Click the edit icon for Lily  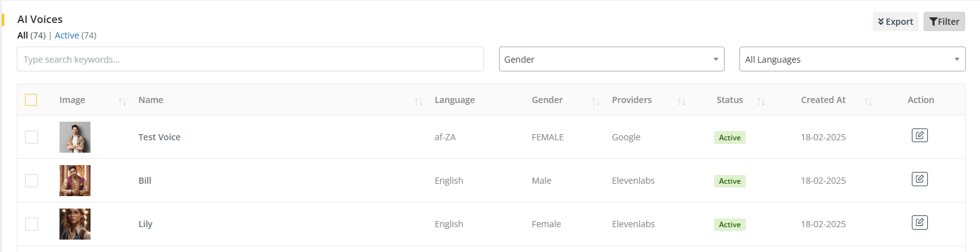[x=919, y=222]
